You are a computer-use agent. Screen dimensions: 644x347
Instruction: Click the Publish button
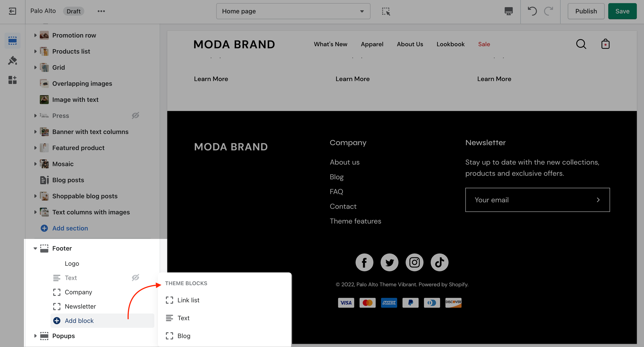586,11
